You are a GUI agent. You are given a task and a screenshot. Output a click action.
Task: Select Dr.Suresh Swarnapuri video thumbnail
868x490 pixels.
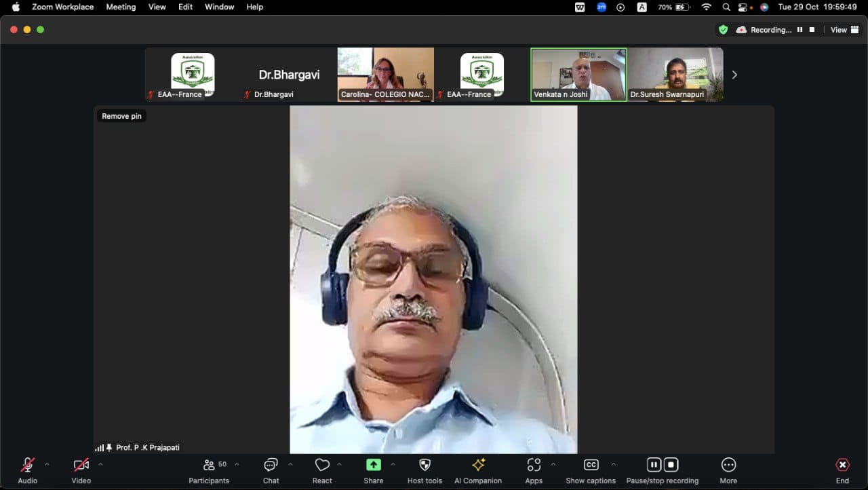tap(675, 75)
